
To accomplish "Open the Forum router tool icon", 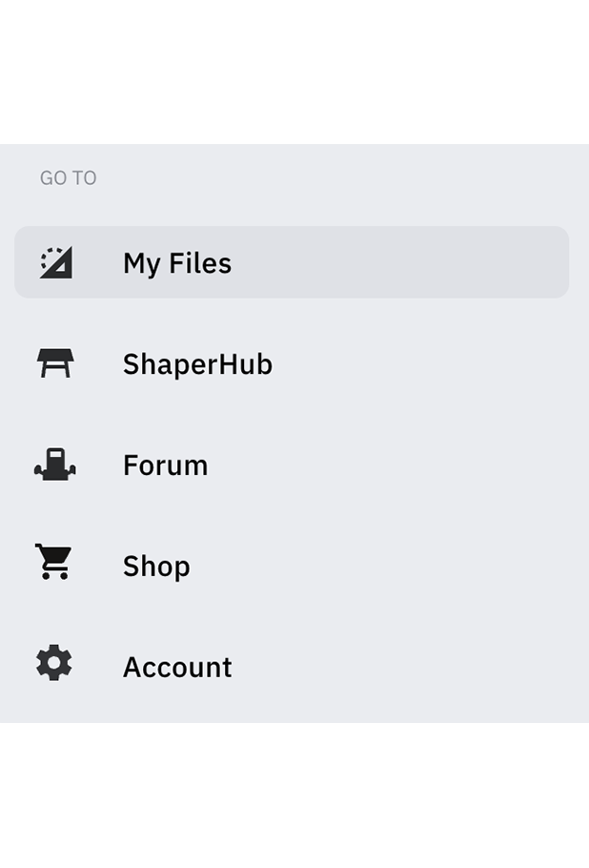I will pyautogui.click(x=54, y=465).
